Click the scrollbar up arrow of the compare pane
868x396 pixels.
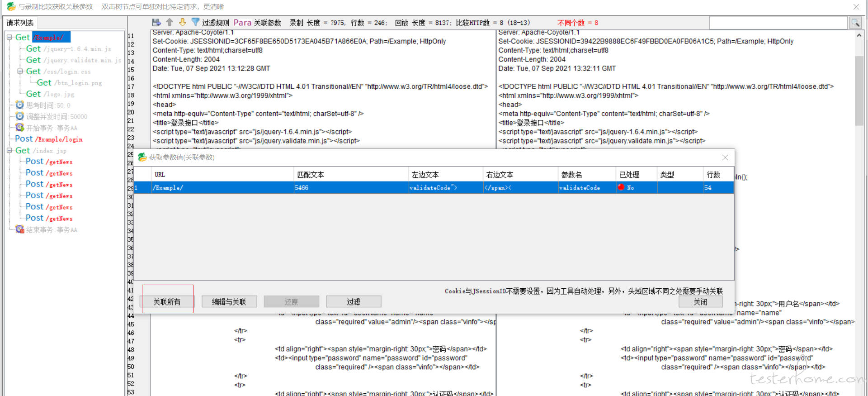click(859, 35)
